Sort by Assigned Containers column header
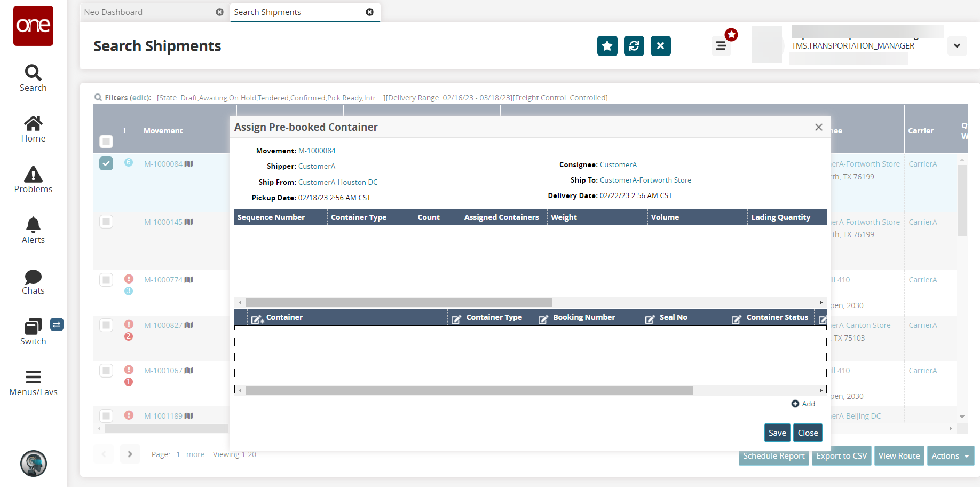 pyautogui.click(x=504, y=217)
